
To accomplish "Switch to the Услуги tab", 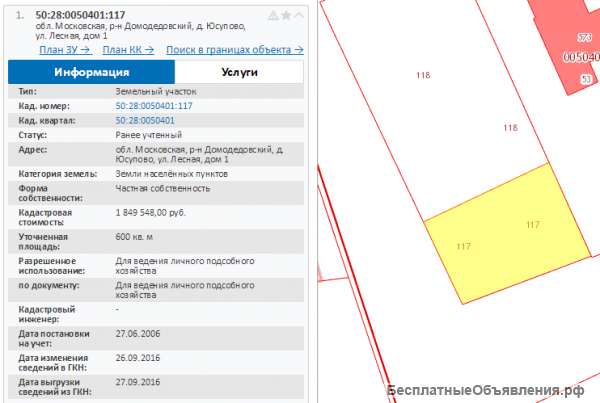I will (x=239, y=72).
